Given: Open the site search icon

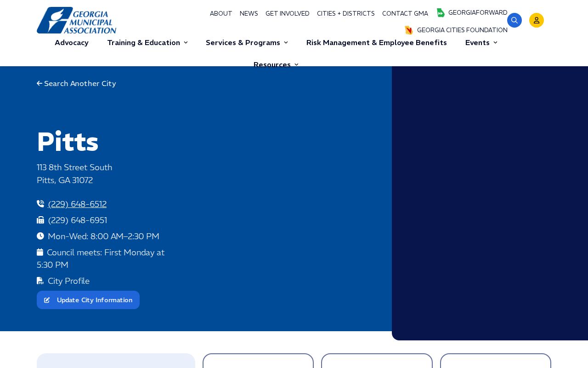Looking at the screenshot, I should (x=514, y=20).
